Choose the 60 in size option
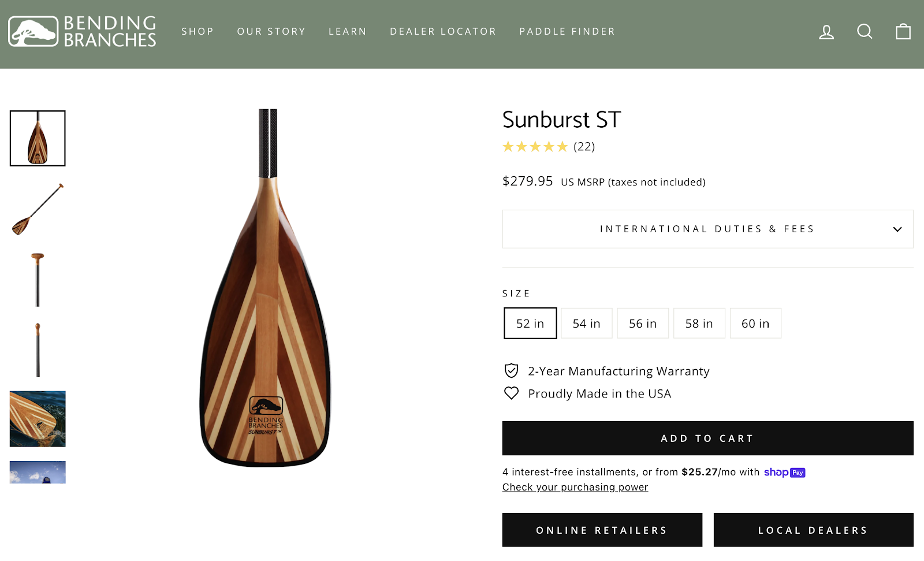924x561 pixels. tap(755, 324)
